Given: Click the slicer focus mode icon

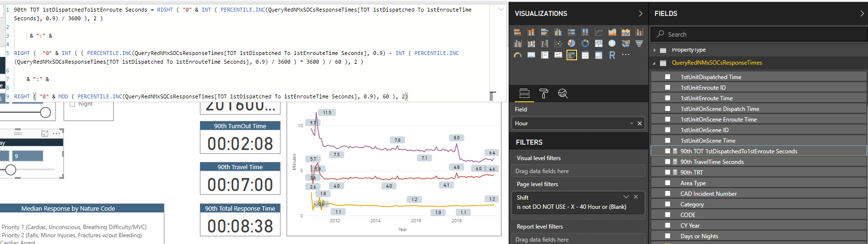Looking at the screenshot, I should click(45, 134).
